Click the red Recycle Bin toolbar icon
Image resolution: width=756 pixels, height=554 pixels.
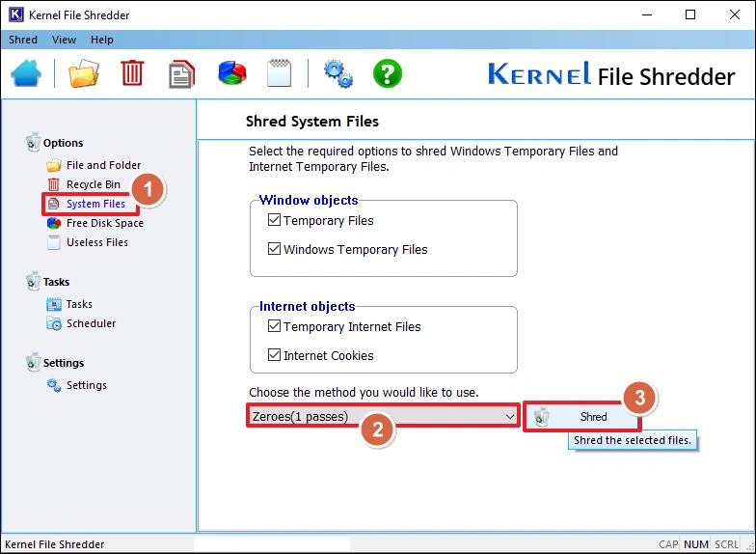coord(132,73)
